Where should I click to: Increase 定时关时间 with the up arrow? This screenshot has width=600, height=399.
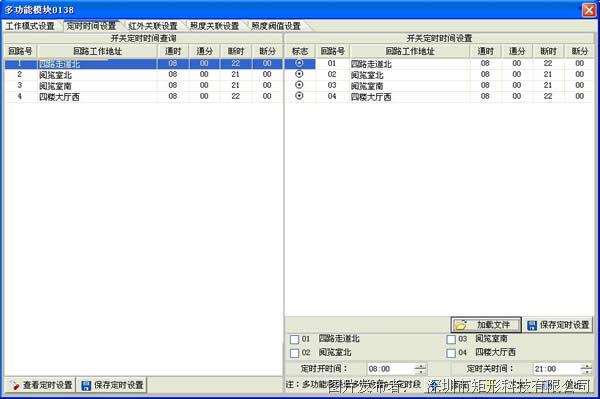pyautogui.click(x=586, y=366)
